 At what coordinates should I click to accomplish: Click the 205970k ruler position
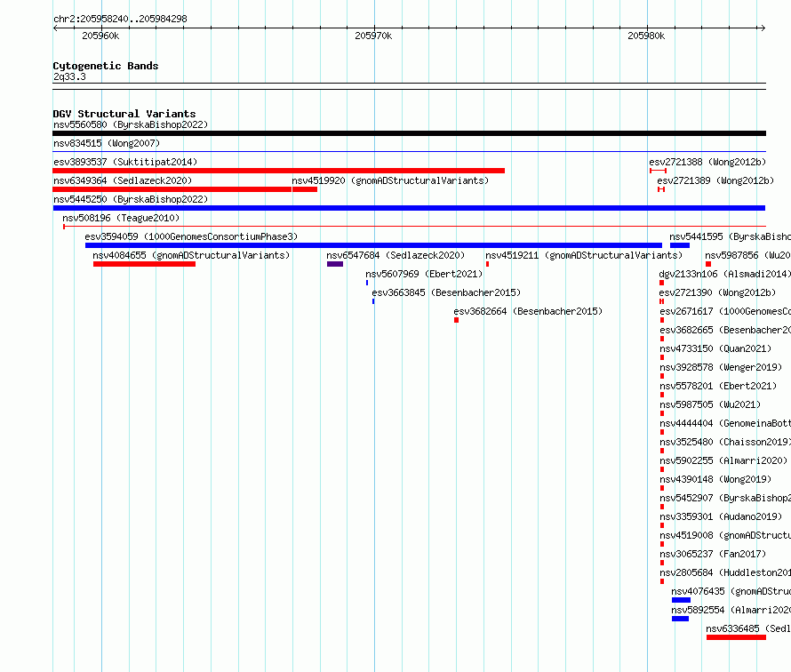373,36
